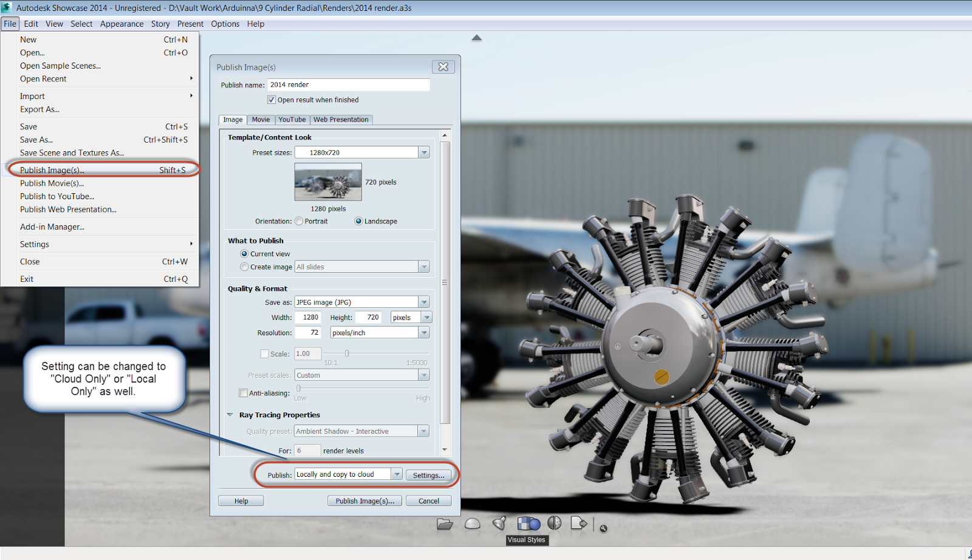Viewport: 972px width, 560px height.
Task: Enable the Scale checkbox
Action: [x=264, y=353]
